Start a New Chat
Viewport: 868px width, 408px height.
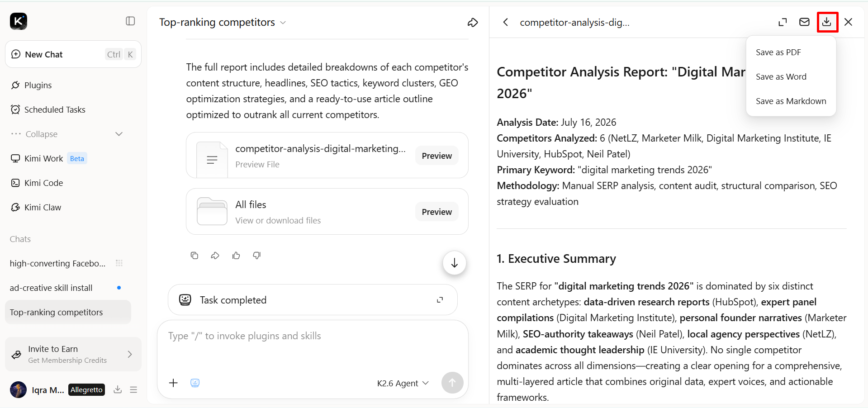[x=73, y=54]
